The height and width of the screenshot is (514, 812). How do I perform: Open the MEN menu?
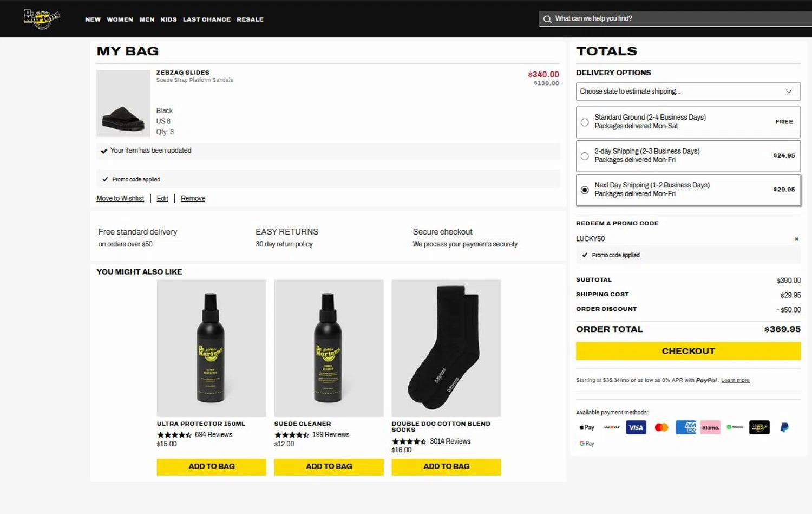[x=147, y=19]
